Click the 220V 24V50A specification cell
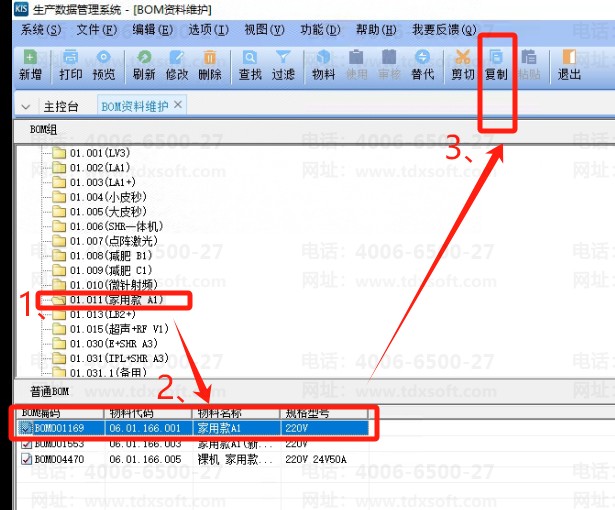This screenshot has height=510, width=615. 316,459
